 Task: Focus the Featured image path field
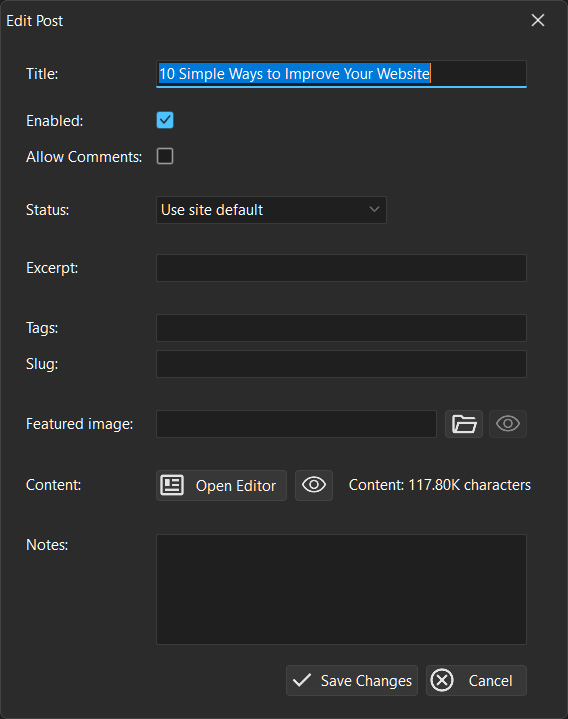(x=297, y=424)
